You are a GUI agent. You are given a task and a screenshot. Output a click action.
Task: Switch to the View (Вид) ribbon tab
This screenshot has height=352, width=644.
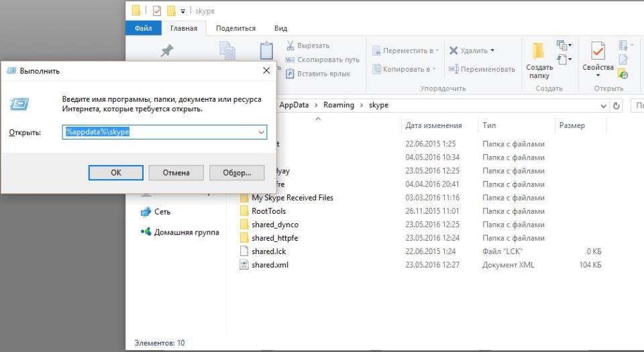[x=280, y=28]
